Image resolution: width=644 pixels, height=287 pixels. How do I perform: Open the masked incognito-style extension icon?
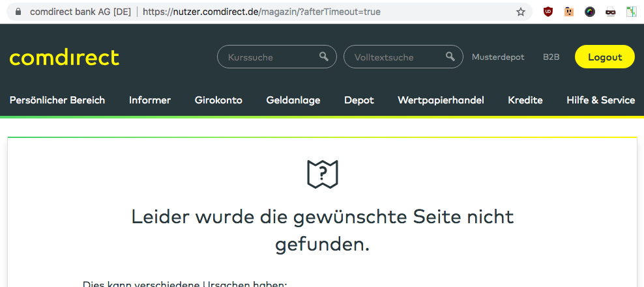point(610,12)
